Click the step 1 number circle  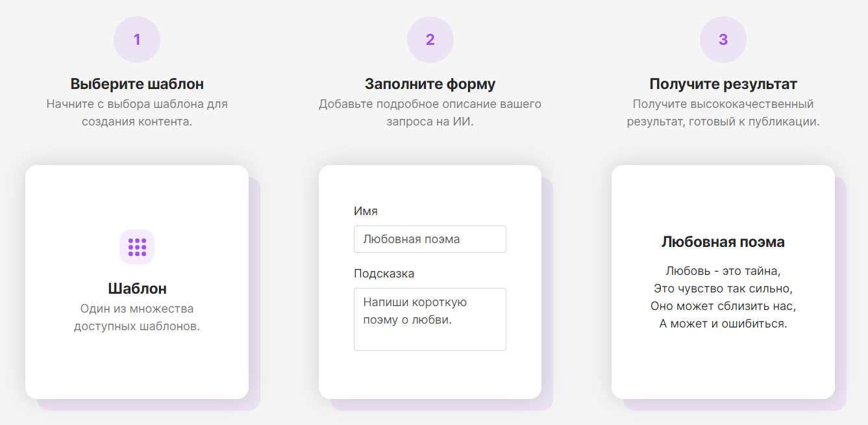coord(137,40)
